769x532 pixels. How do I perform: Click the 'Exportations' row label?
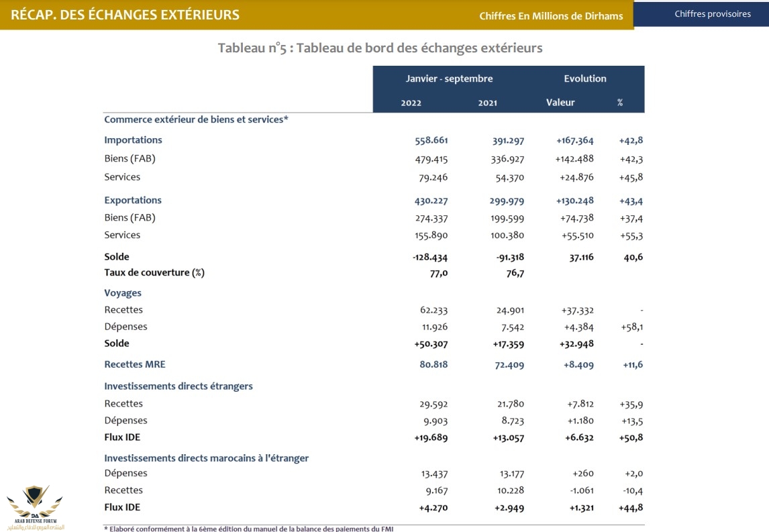(x=133, y=200)
